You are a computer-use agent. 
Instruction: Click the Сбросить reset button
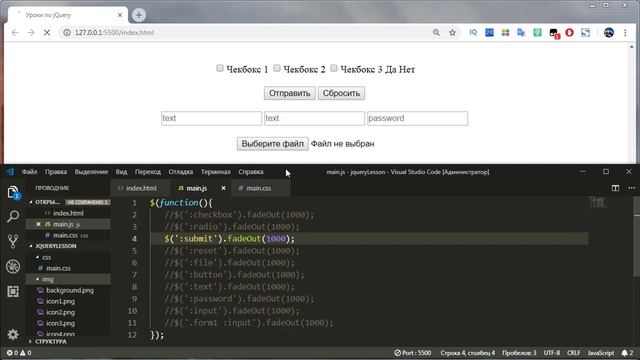[341, 93]
